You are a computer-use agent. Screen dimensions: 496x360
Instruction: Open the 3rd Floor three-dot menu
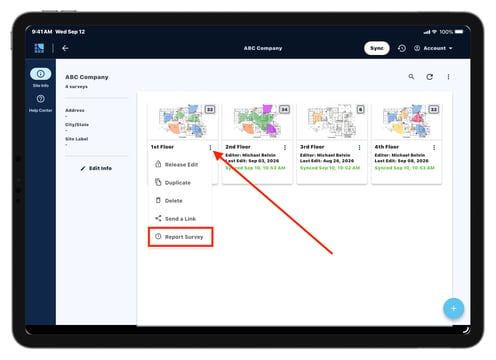point(359,147)
